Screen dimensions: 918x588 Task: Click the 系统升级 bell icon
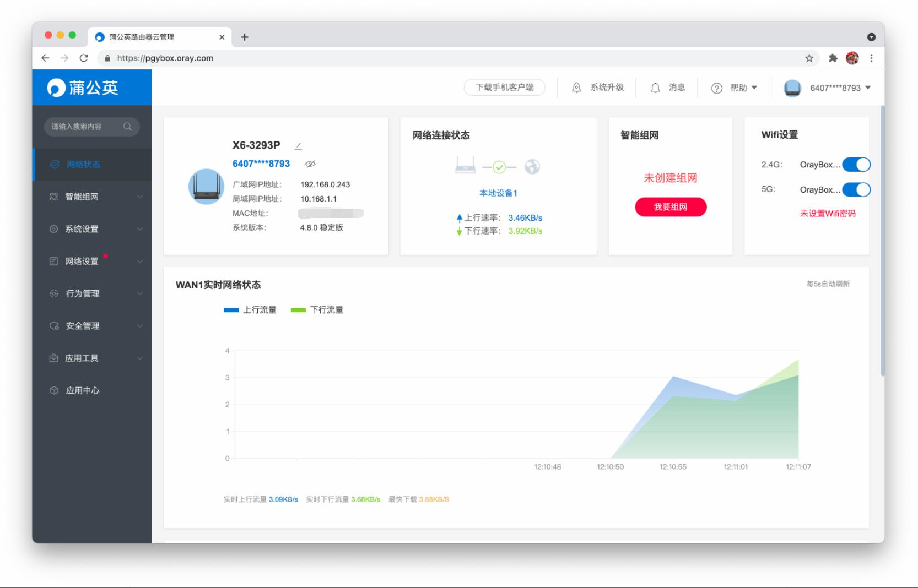577,88
